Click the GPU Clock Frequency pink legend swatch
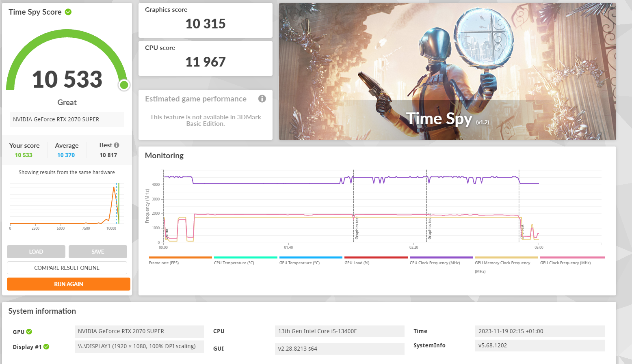 (572, 257)
